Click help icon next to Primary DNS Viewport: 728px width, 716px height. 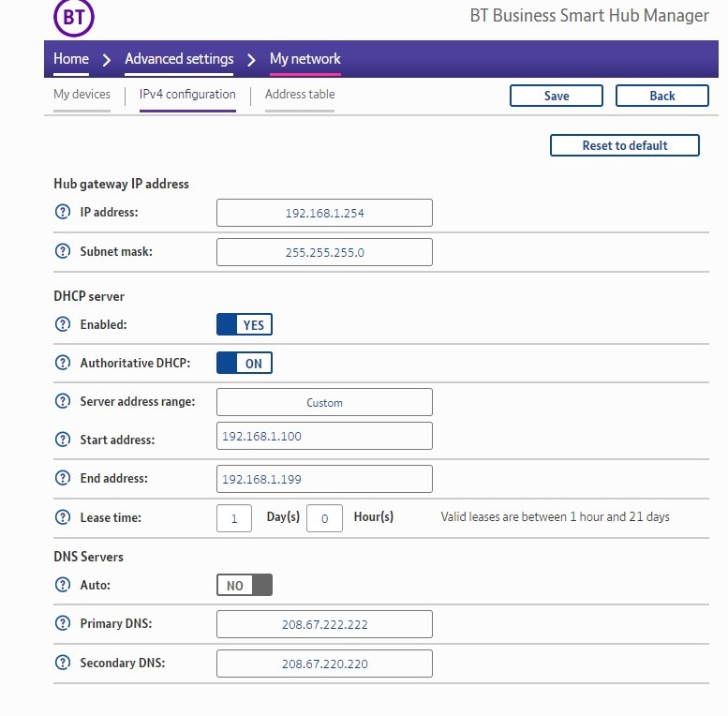63,624
